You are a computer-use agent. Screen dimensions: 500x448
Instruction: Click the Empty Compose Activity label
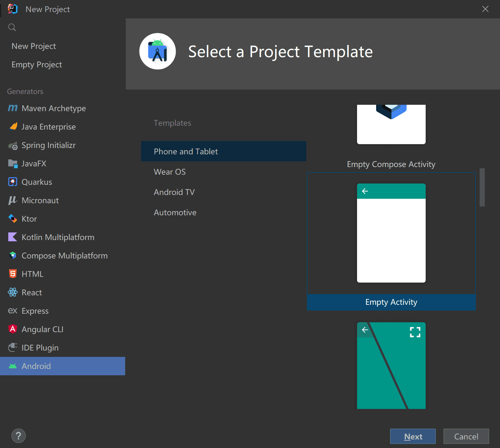[x=391, y=164]
